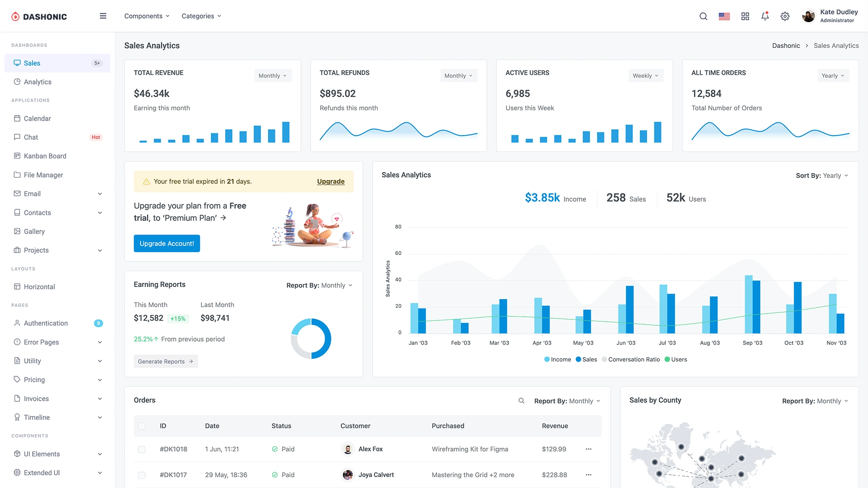Select the US flag language icon

pos(724,16)
